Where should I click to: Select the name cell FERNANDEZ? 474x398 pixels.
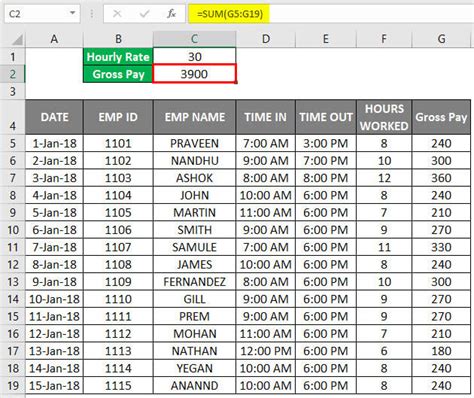point(194,282)
